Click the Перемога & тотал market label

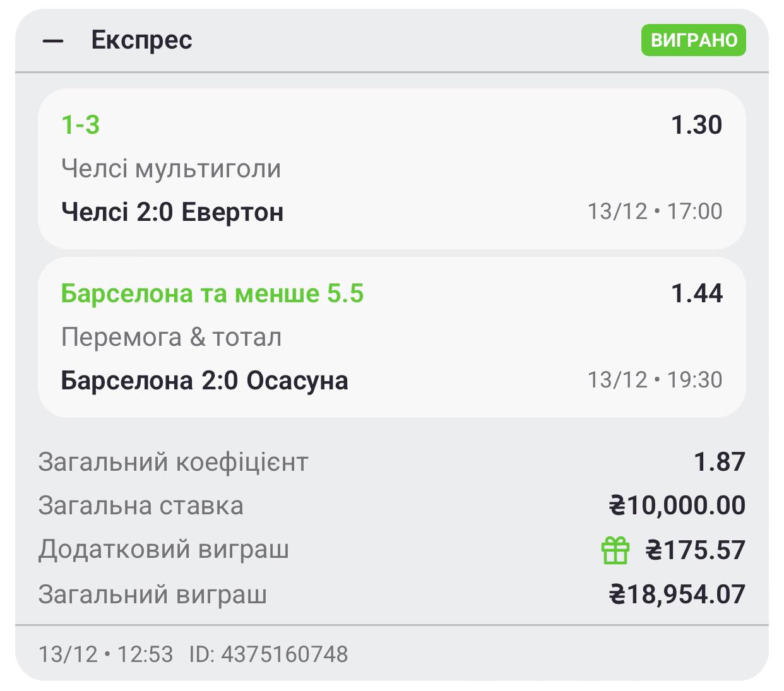coord(171,338)
